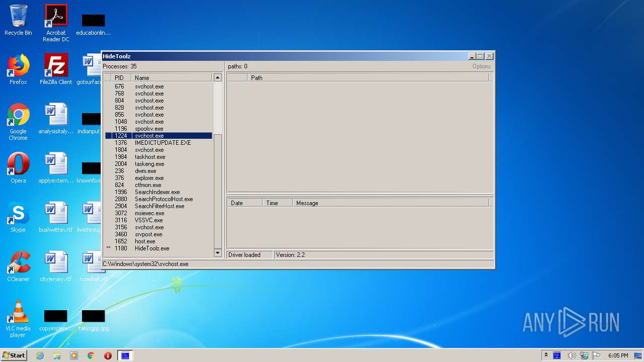644x362 pixels.
Task: Select svchost.exe with PID 676
Action: click(x=158, y=86)
